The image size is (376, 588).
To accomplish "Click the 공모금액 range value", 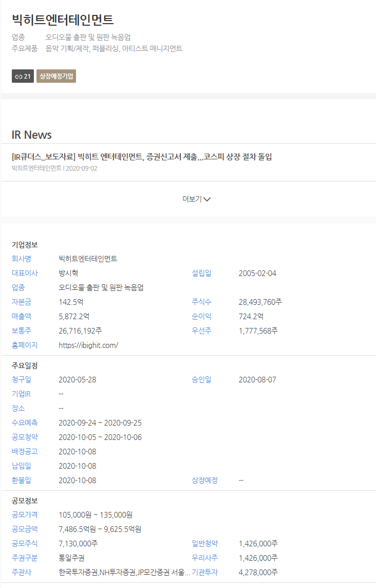I will pyautogui.click(x=100, y=529).
